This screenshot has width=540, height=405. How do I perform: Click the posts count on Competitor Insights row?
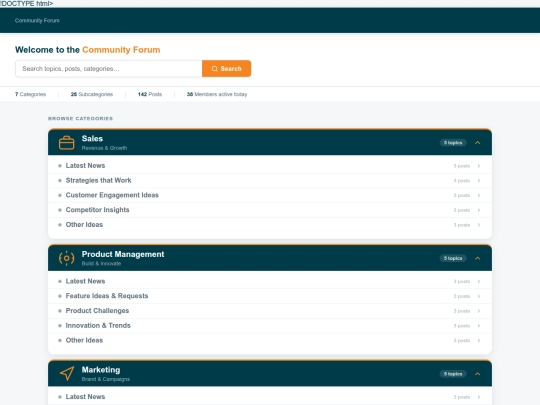(x=461, y=210)
